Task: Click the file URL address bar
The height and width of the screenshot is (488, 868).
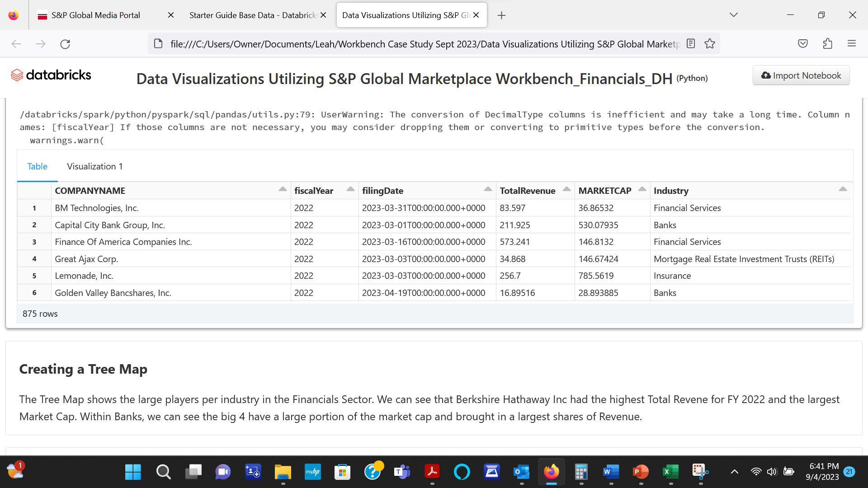Action: (424, 44)
